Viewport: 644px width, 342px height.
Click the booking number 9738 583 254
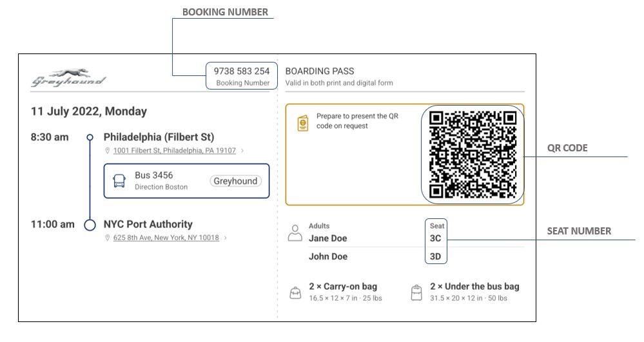click(242, 71)
